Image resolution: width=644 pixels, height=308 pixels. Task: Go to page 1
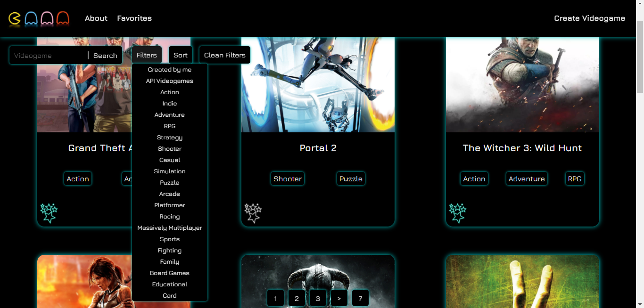click(x=275, y=298)
